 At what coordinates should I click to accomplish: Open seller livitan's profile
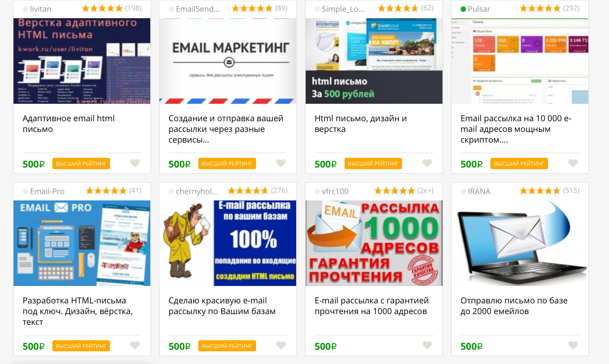40,9
